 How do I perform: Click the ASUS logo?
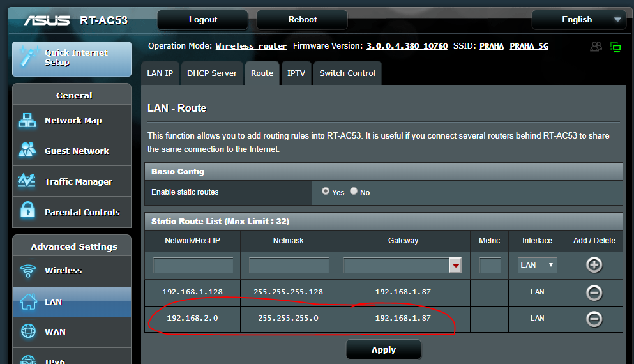pos(47,20)
